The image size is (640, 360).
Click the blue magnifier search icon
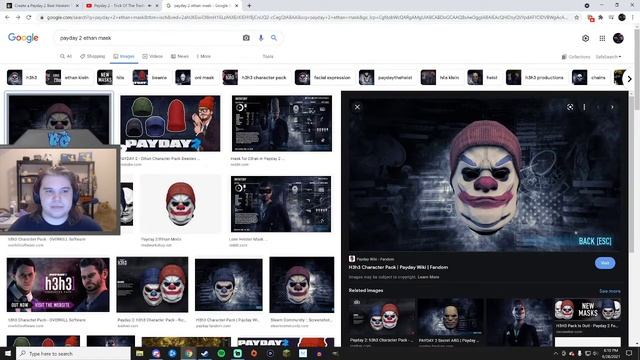[274, 38]
